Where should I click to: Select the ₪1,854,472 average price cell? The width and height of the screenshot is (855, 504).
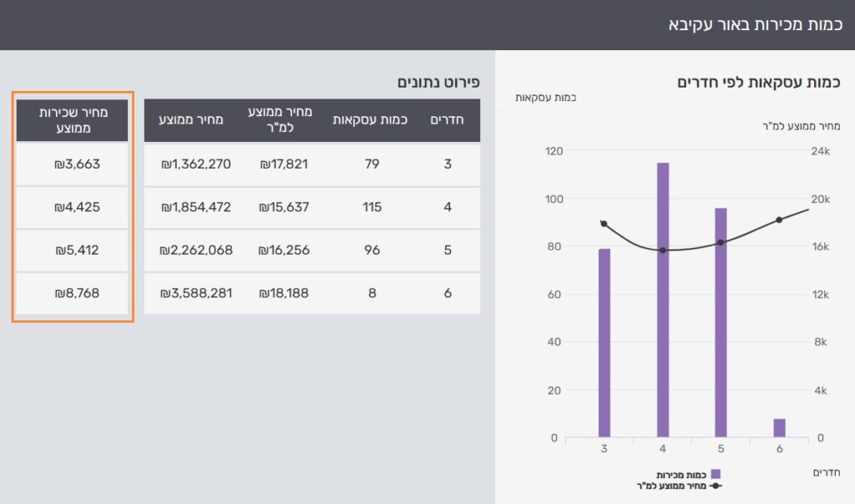tap(195, 207)
